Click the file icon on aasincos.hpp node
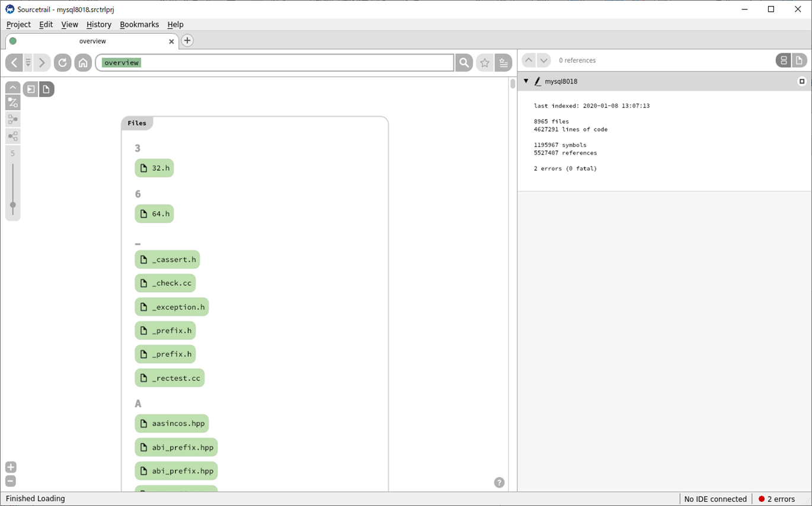This screenshot has width=812, height=506. coord(143,424)
